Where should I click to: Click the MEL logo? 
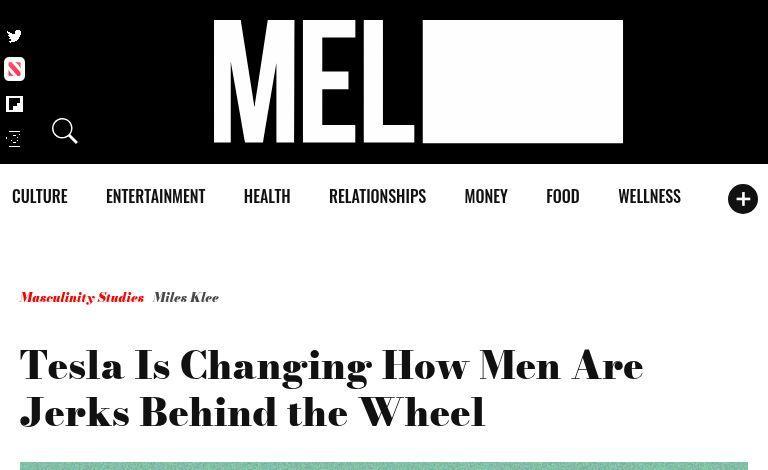pos(418,82)
